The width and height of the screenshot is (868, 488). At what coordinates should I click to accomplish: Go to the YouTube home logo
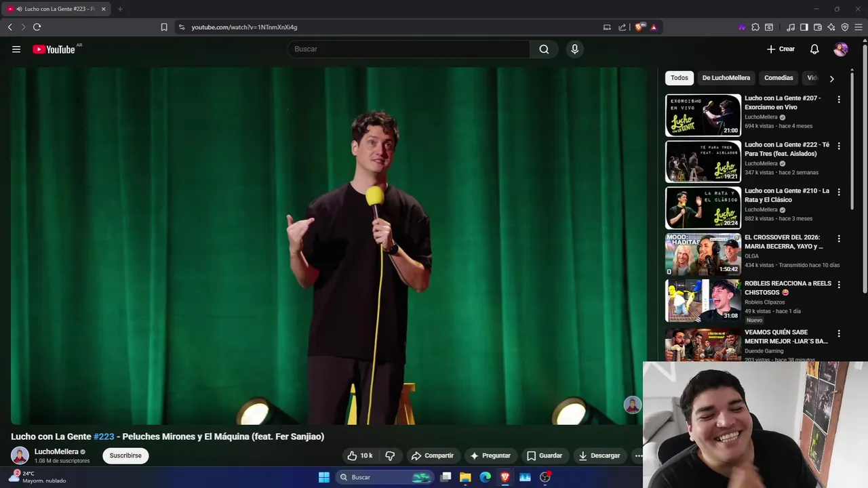point(54,49)
